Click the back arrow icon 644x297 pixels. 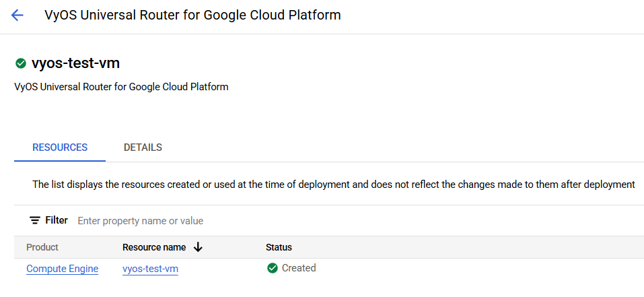click(17, 15)
